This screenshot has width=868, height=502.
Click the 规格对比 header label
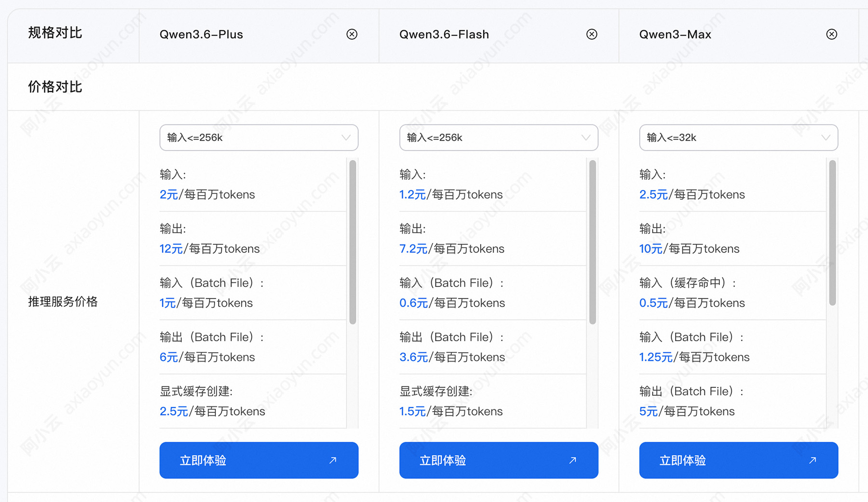[x=55, y=33]
